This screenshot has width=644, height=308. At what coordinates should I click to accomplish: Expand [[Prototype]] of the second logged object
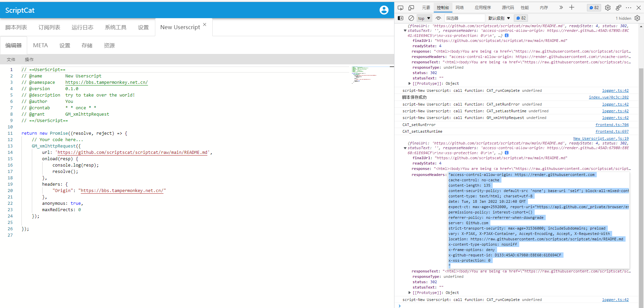pos(410,293)
